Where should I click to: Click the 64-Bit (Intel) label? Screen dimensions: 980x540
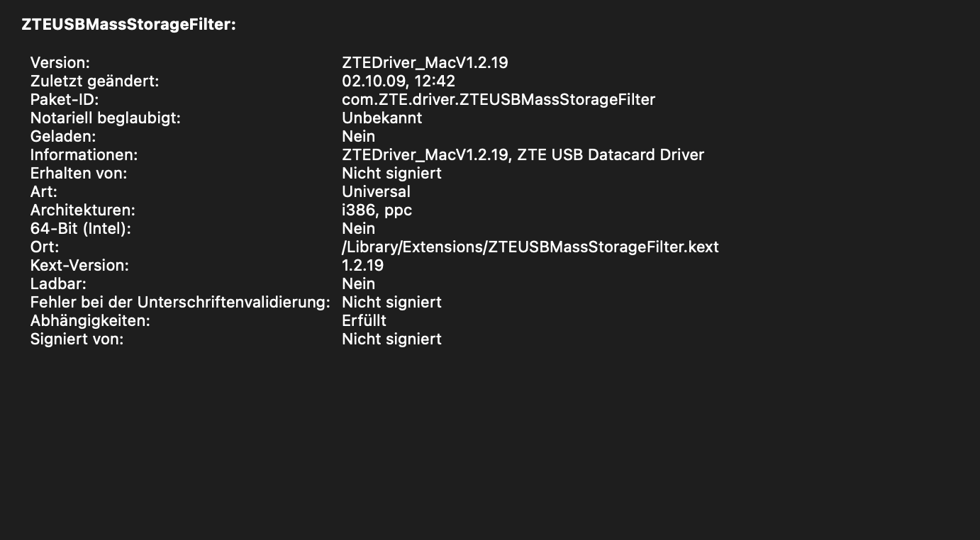click(81, 228)
